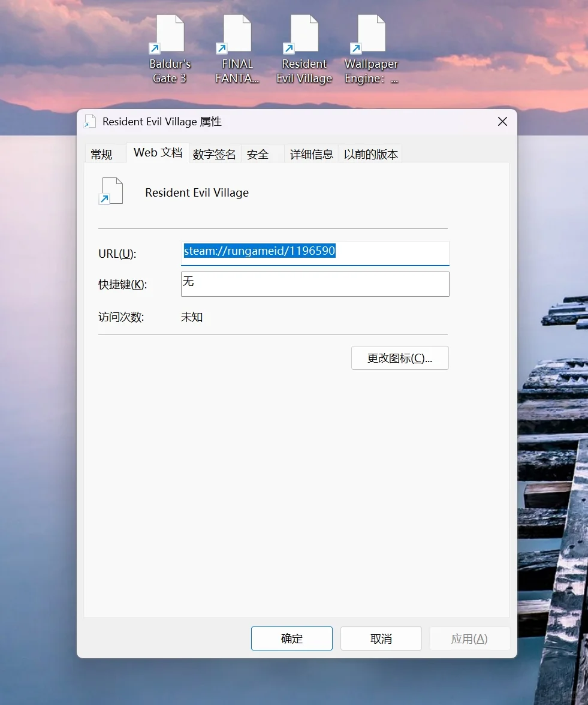
Task: Click the Resident Evil Village icon inside the dialog
Action: pyautogui.click(x=110, y=191)
